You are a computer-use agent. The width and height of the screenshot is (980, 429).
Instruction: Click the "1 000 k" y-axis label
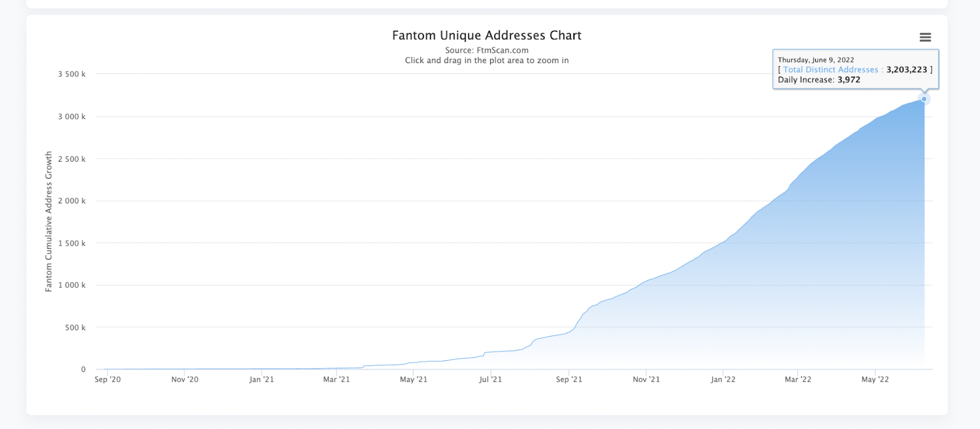tap(72, 285)
